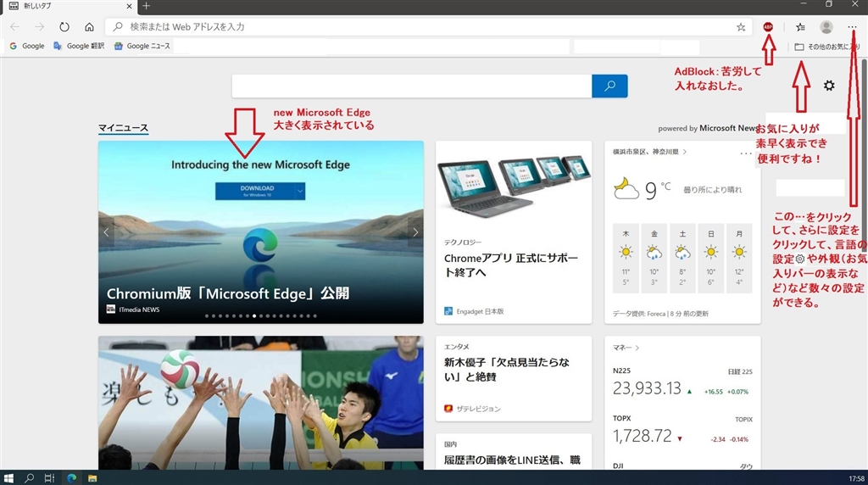Expand the DOWNLOAD dropdown arrow
The image size is (868, 485).
tap(300, 191)
